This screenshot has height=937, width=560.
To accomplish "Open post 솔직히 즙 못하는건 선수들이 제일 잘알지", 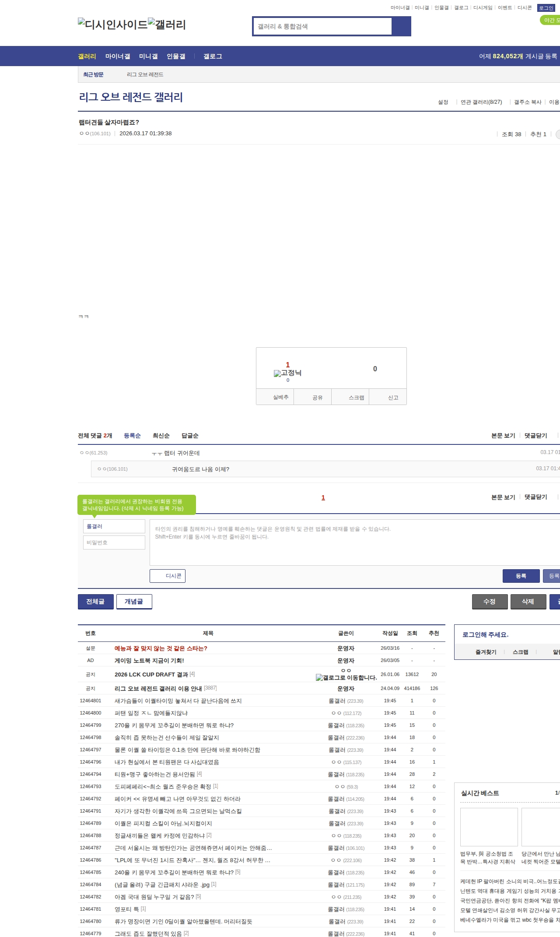I will tap(167, 738).
